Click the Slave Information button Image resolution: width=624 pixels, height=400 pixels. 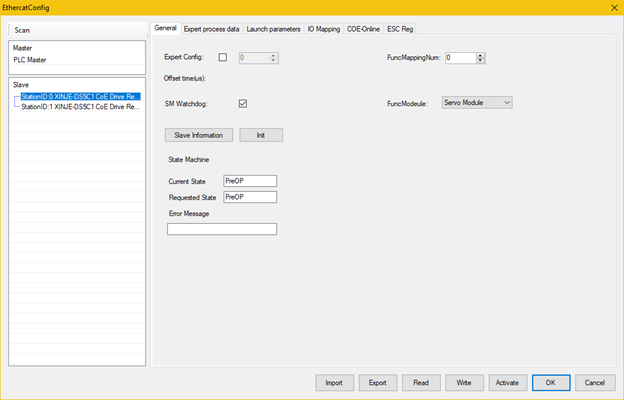(200, 134)
